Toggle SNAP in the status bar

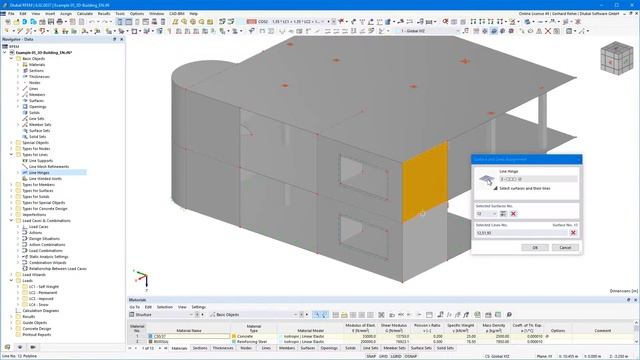tap(371, 356)
